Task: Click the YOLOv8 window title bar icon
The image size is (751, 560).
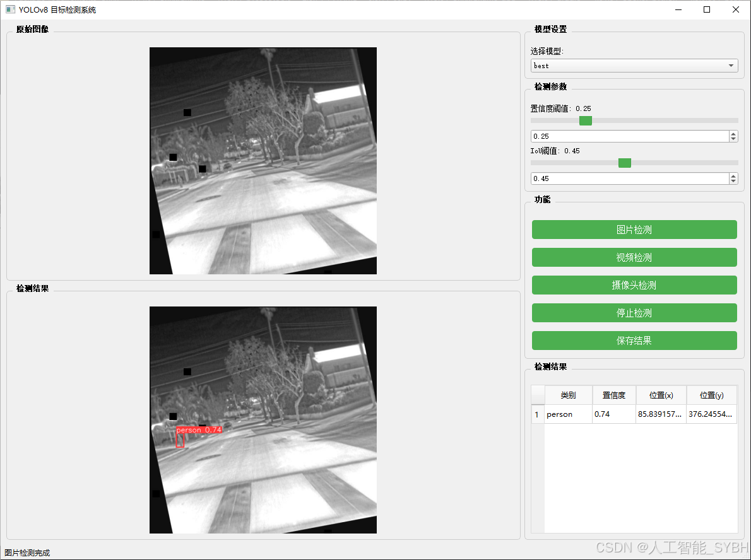Action: point(10,9)
